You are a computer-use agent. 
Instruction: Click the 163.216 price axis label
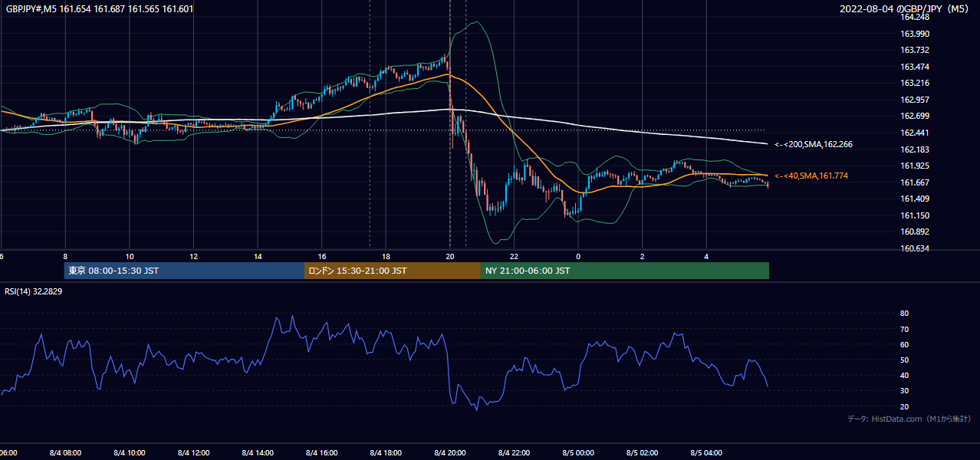(x=914, y=83)
